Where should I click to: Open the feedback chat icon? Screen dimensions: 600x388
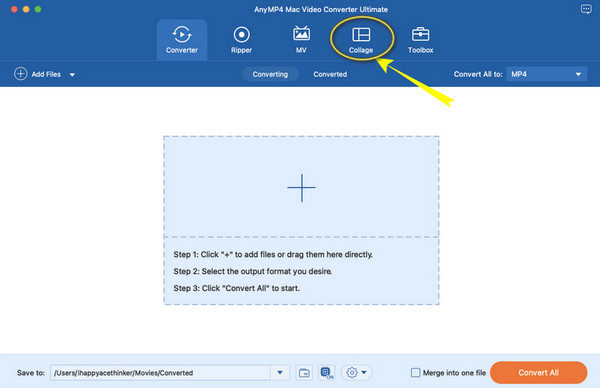(586, 9)
